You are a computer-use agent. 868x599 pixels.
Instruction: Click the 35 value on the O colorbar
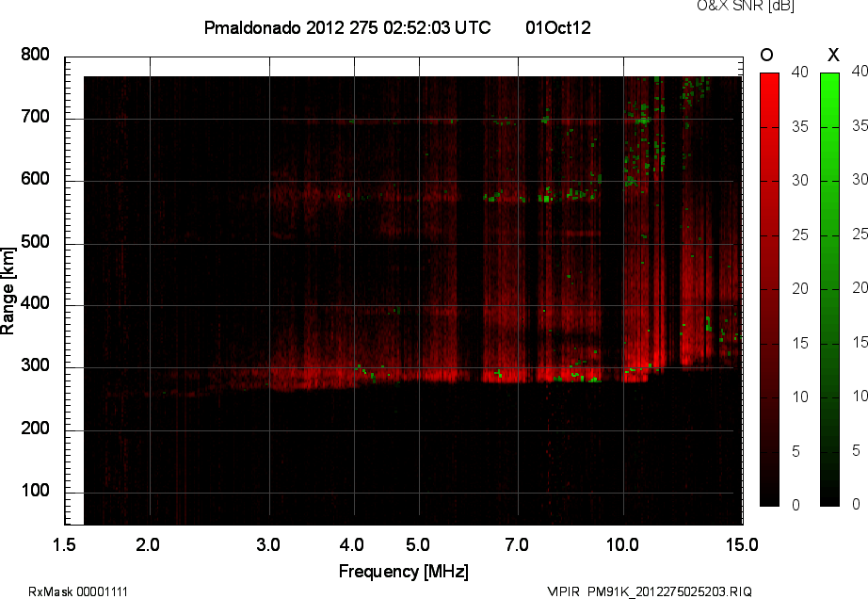click(800, 127)
